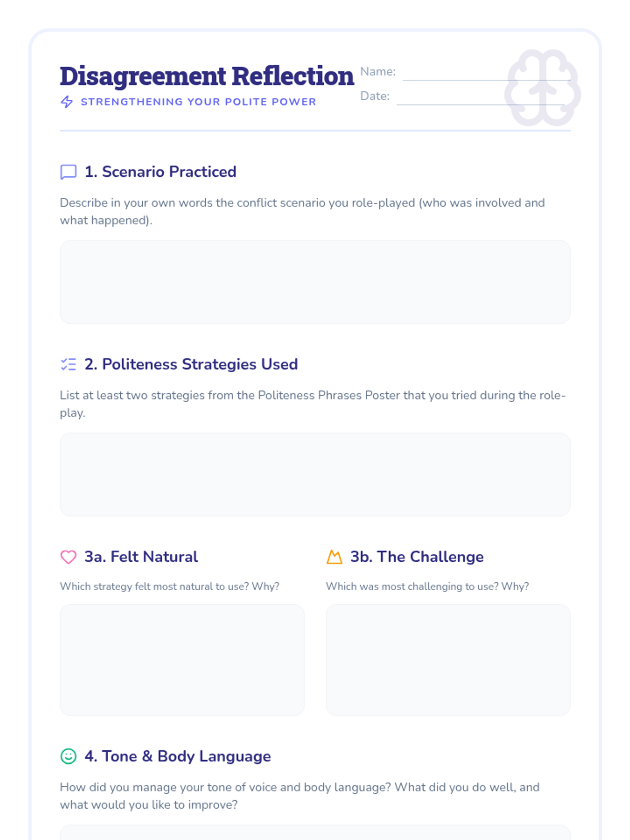Click the Scenario Practiced answer box

pos(315,282)
